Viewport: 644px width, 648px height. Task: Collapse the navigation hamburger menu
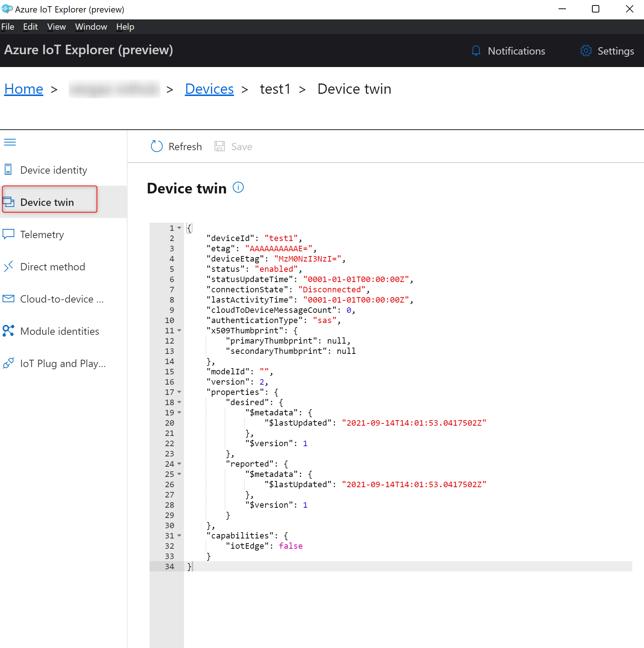[10, 142]
